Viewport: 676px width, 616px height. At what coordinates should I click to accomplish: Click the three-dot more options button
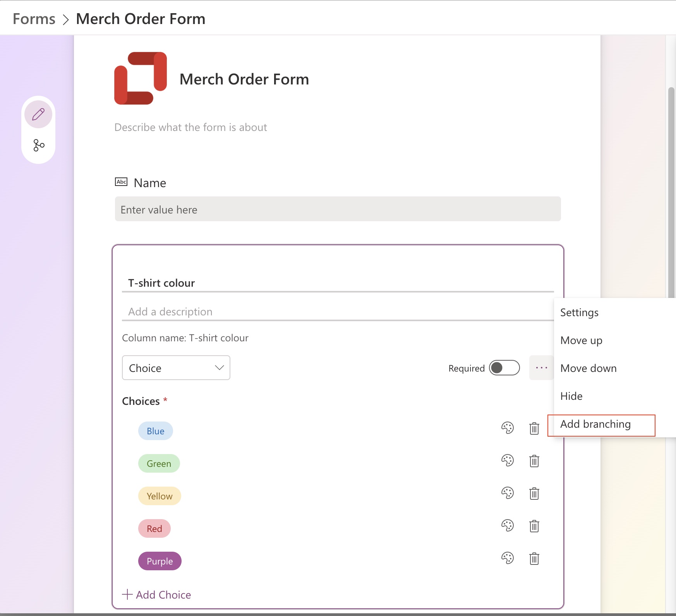[541, 368]
